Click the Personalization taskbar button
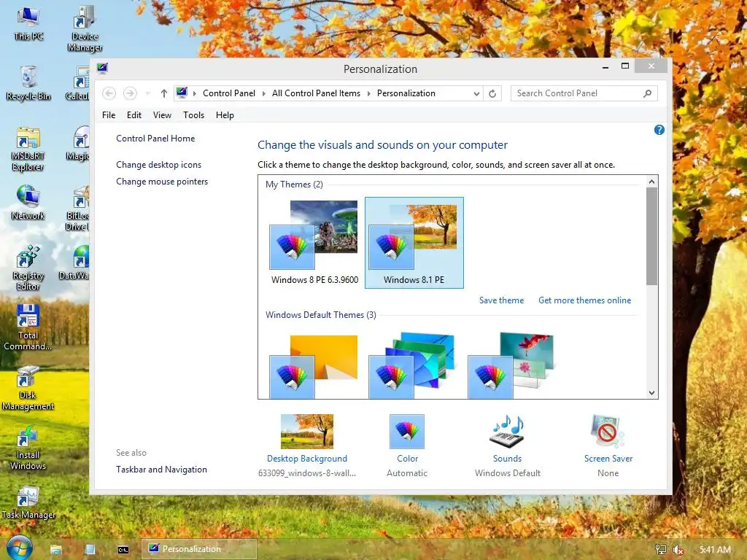The height and width of the screenshot is (560, 747). 199,549
